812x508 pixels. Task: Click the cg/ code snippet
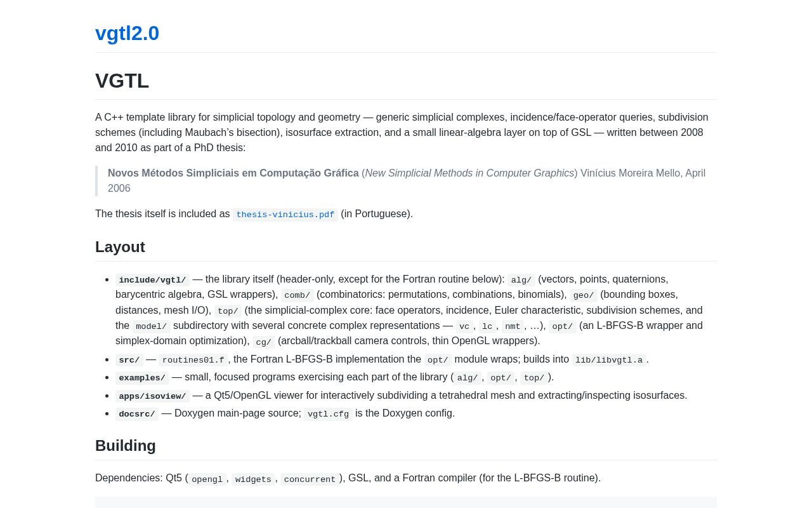pyautogui.click(x=263, y=342)
